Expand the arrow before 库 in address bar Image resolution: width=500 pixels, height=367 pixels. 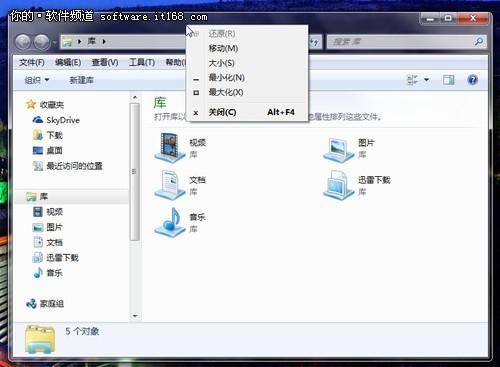pos(80,42)
